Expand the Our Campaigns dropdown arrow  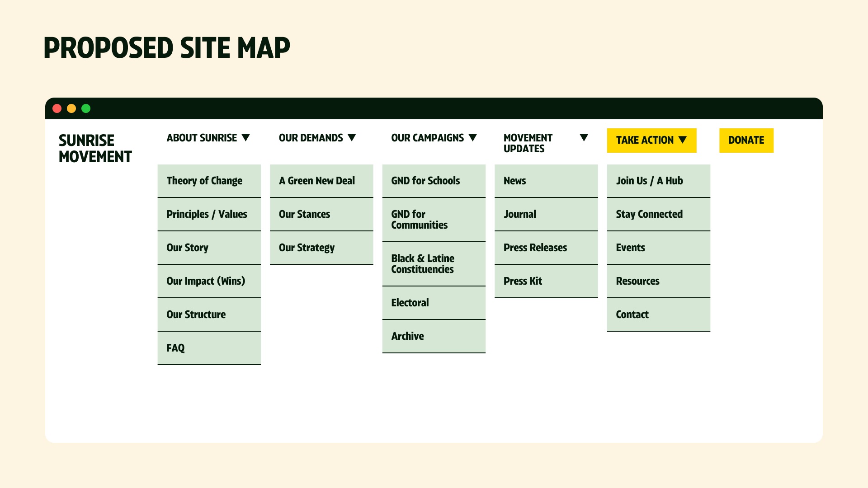tap(473, 138)
